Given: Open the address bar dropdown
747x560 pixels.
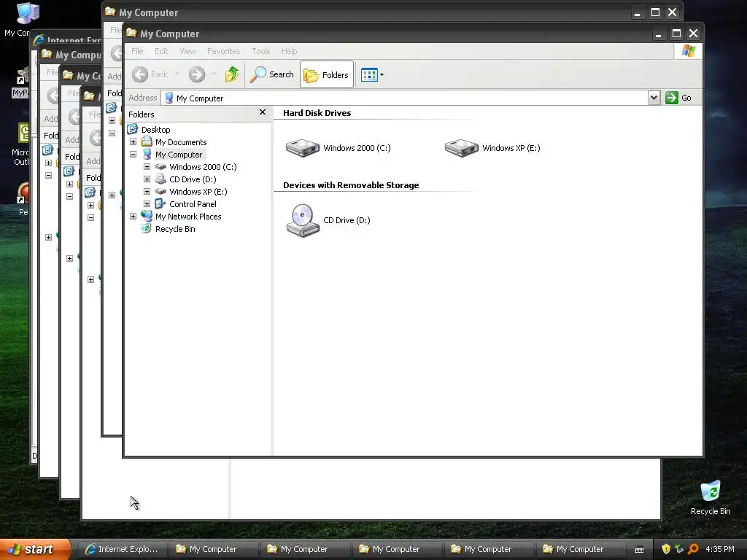Looking at the screenshot, I should pyautogui.click(x=654, y=98).
